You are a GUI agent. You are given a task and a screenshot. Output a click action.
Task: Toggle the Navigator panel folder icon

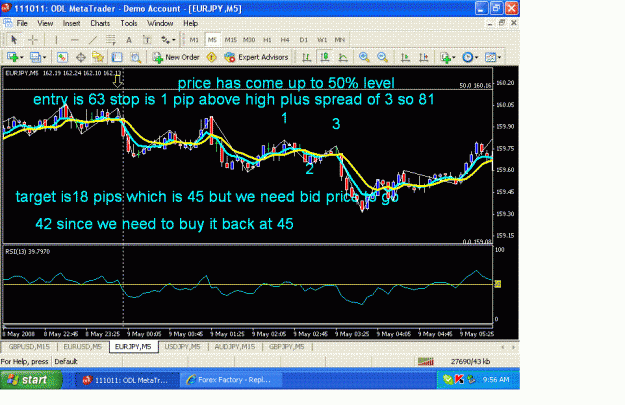pos(98,57)
